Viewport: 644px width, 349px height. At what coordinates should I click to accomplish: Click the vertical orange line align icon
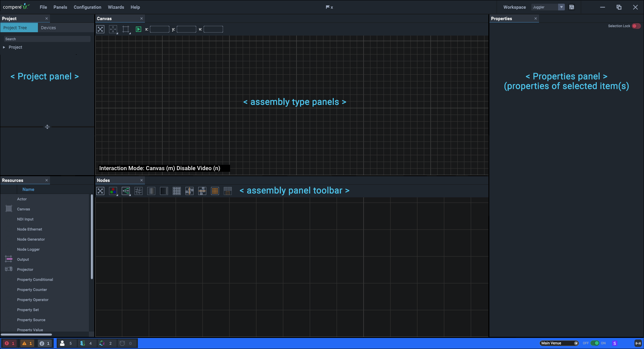pyautogui.click(x=190, y=191)
